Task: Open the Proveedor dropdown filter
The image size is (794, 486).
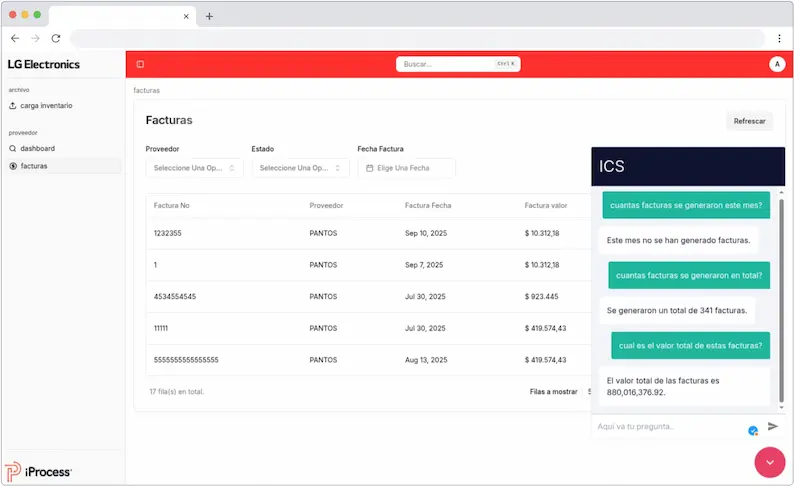Action: tap(194, 168)
